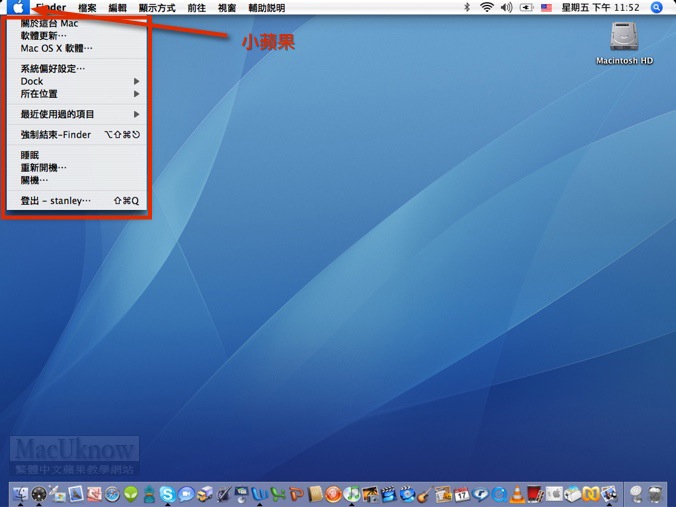Choose 重新開機… to restart
The width and height of the screenshot is (676, 507).
[77, 167]
